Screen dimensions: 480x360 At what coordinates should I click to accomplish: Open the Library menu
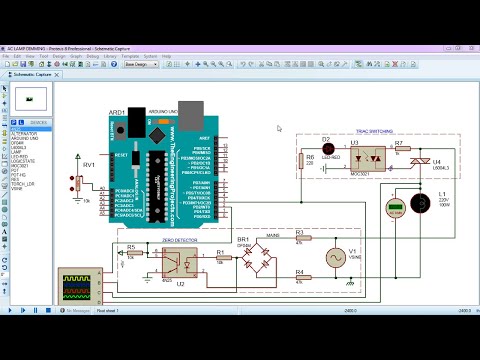[110, 56]
